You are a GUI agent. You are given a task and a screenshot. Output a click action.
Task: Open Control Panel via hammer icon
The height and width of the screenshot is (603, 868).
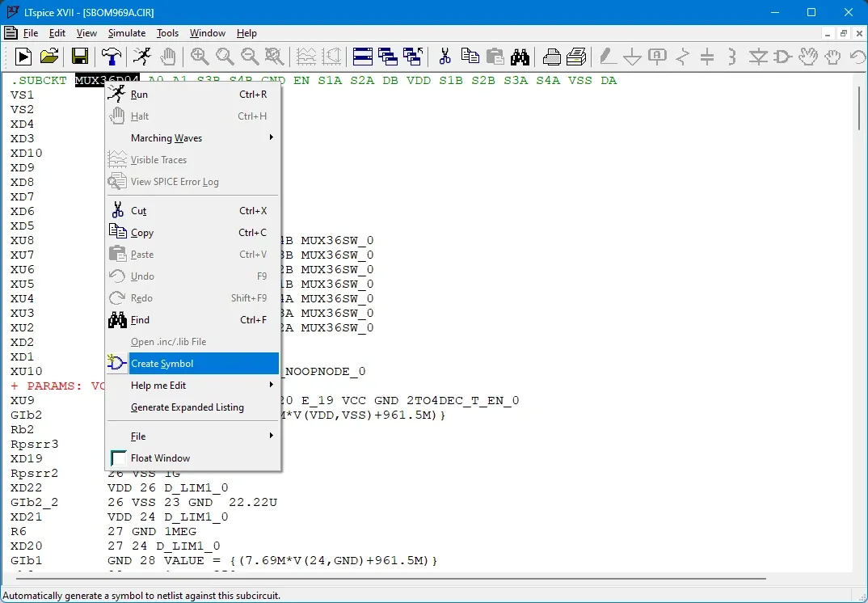[x=112, y=57]
